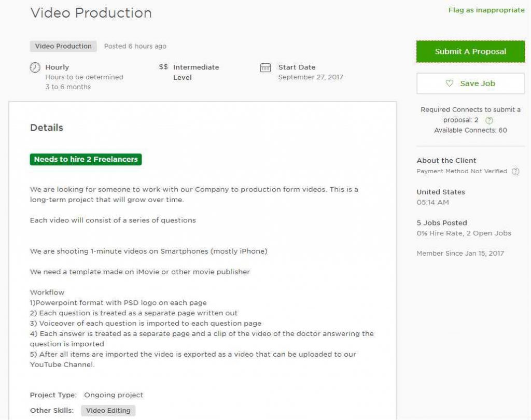This screenshot has width=531, height=420.
Task: Click the Video Production page title
Action: coord(91,13)
